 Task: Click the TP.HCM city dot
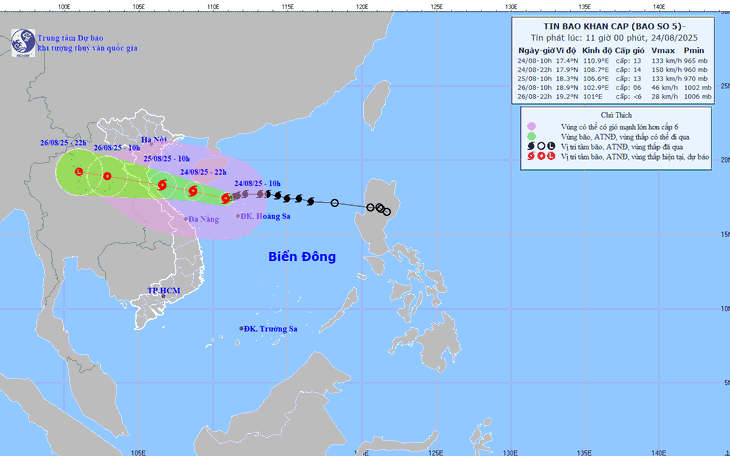tap(163, 296)
